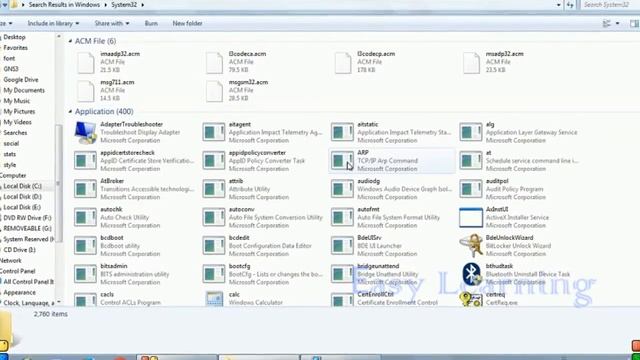Screen dimensions: 640x360
Task: Select the appidcertstorecheck icon
Action: (x=85, y=161)
